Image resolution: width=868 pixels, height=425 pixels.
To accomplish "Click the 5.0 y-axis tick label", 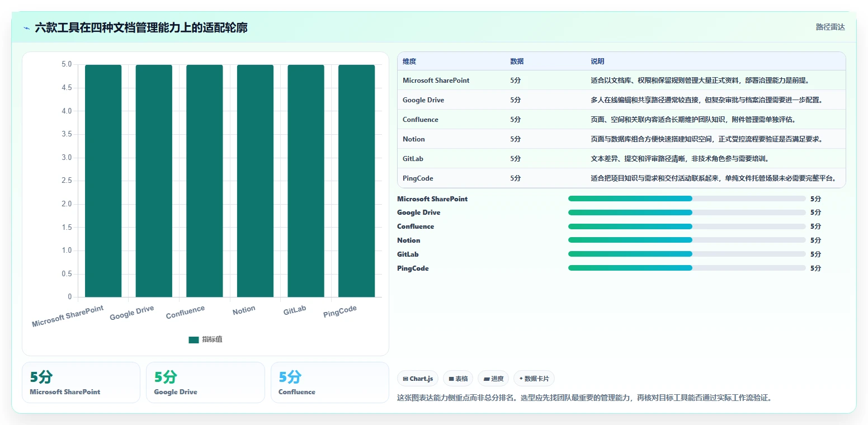I will pos(67,64).
